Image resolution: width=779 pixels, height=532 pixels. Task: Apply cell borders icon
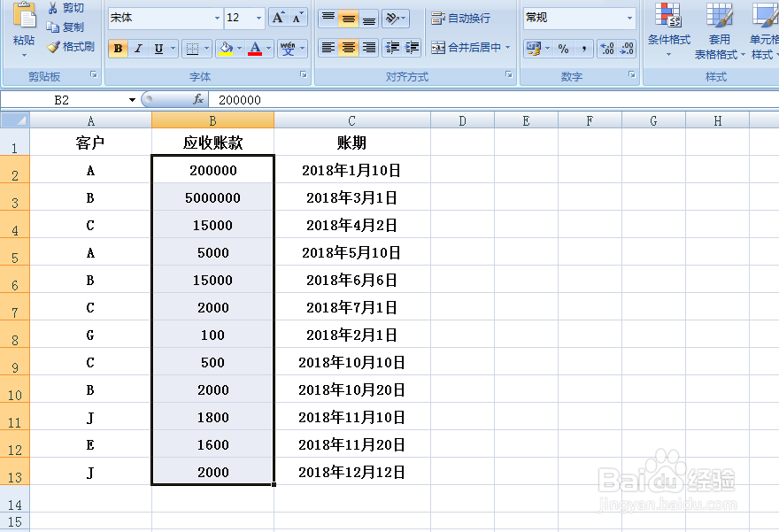[x=192, y=48]
